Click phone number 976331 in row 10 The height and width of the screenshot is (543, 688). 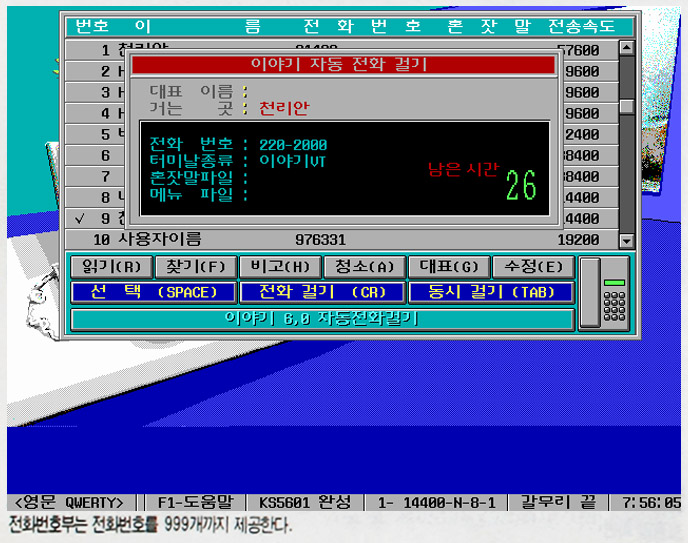coord(320,240)
